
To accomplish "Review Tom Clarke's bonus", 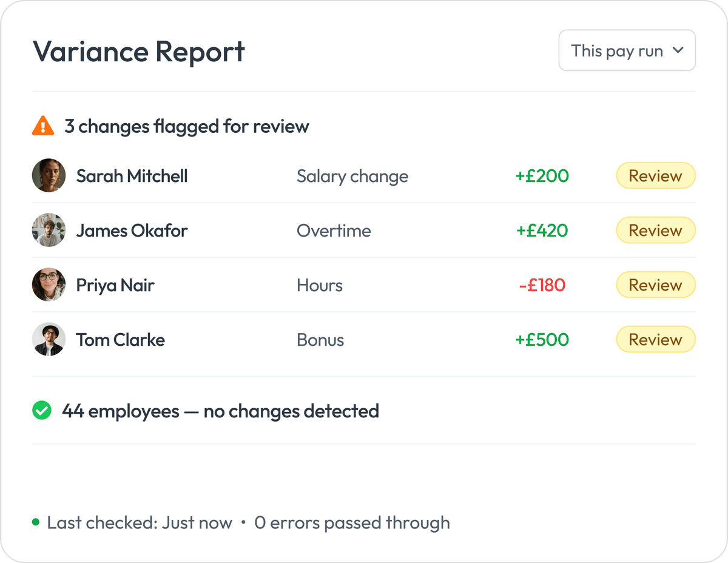I will click(x=656, y=339).
